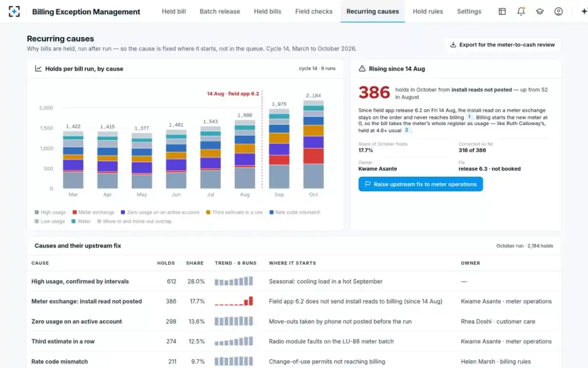Open the Held bills tab

tap(268, 11)
